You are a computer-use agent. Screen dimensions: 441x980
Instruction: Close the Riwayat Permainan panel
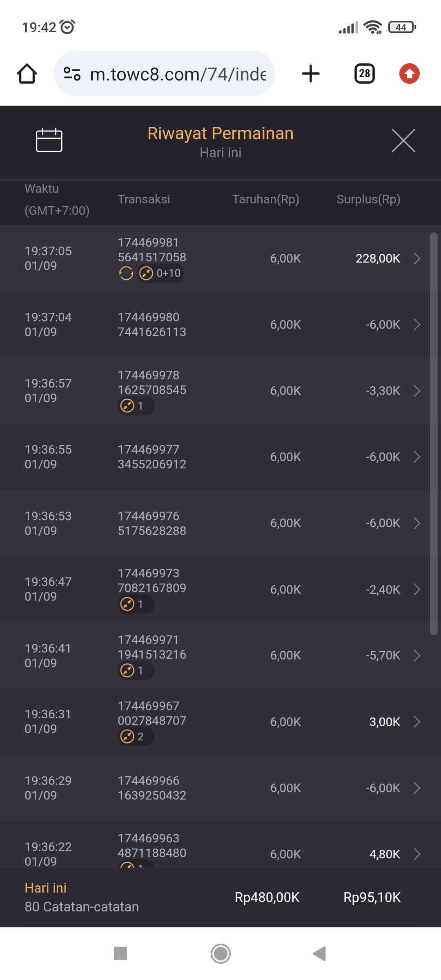click(x=403, y=140)
